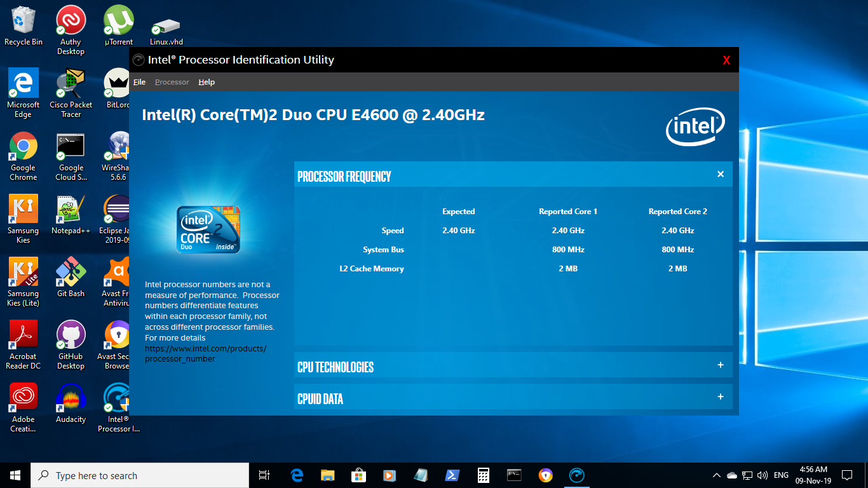The image size is (868, 488).
Task: Launch Edge from the taskbar
Action: click(x=297, y=475)
